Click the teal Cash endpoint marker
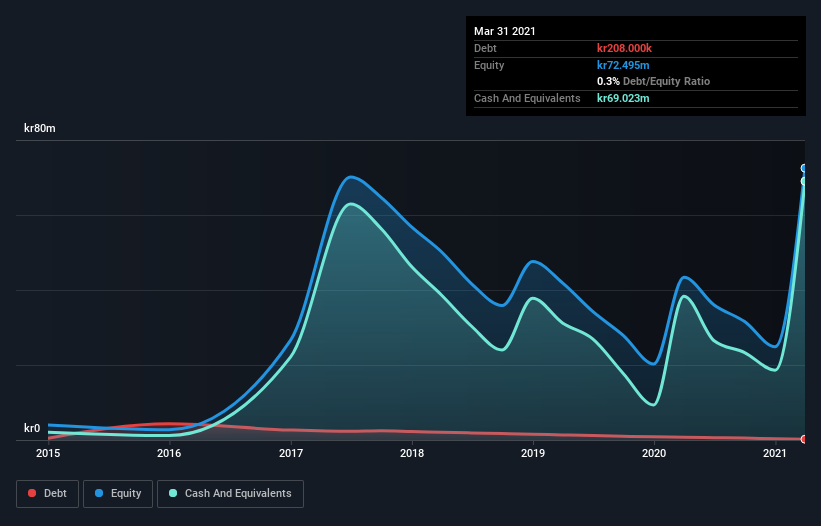Image resolution: width=821 pixels, height=526 pixels. tap(804, 181)
